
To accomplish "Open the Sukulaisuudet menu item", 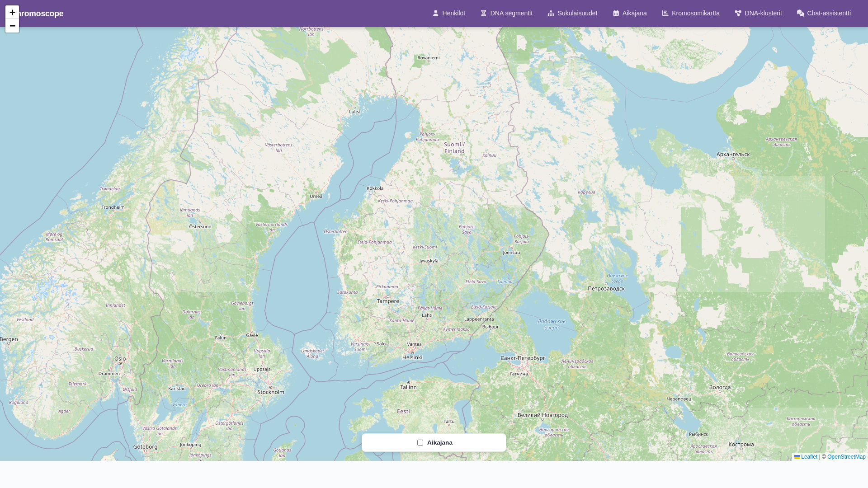I will [577, 13].
